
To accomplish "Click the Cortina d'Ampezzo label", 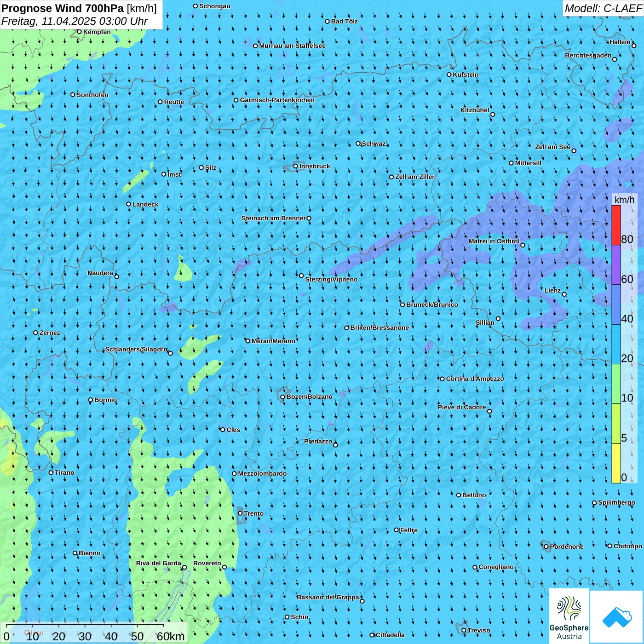I will point(475,379).
